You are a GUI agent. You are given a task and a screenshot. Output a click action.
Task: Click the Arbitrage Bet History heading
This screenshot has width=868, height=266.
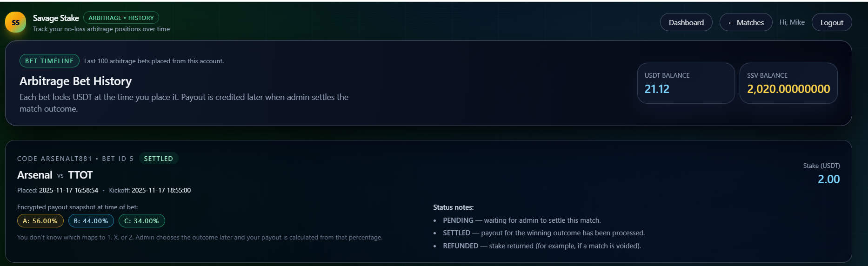click(x=75, y=81)
